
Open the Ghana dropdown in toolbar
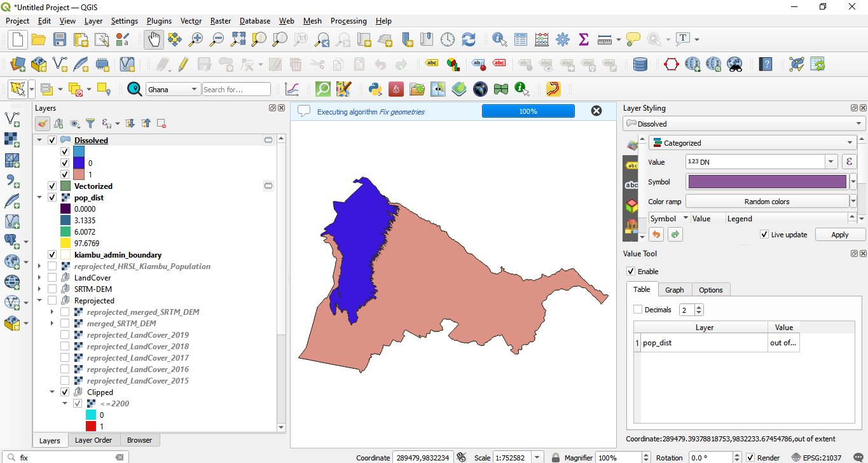173,90
